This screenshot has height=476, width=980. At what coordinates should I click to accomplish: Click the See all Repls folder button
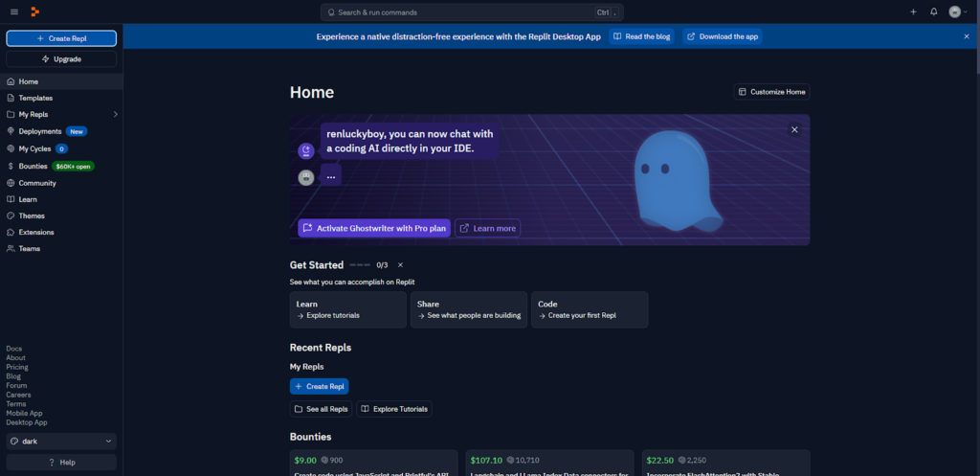pos(321,409)
